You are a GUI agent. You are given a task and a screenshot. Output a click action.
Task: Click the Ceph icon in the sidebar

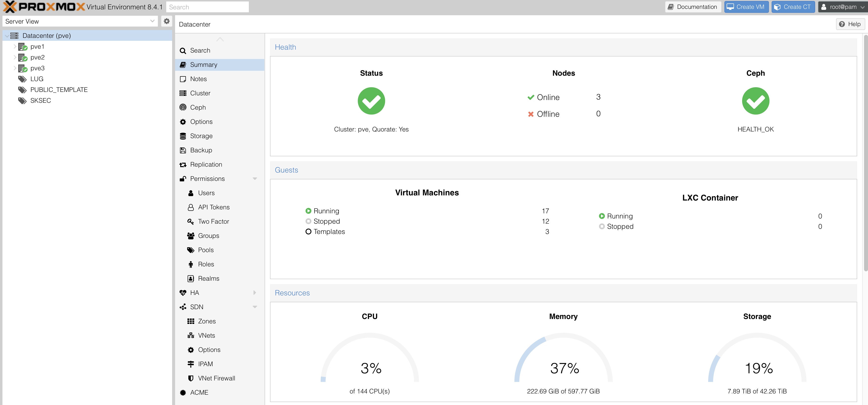point(183,107)
